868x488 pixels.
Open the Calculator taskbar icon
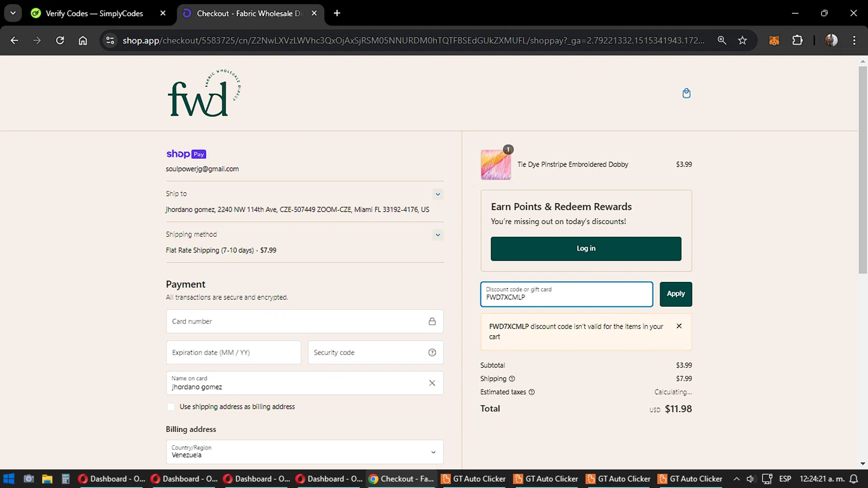(x=65, y=479)
